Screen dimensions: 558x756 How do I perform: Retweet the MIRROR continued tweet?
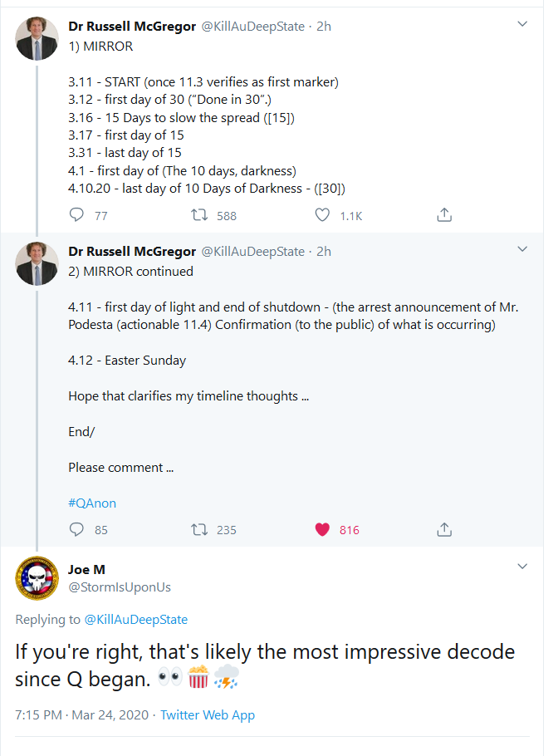(x=200, y=529)
